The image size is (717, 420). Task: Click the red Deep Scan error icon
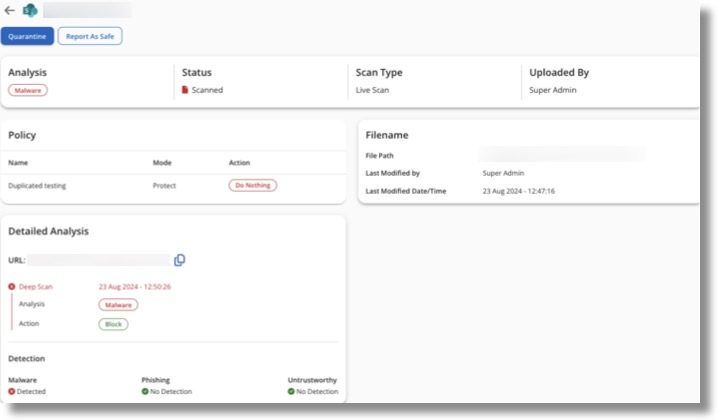click(x=12, y=287)
